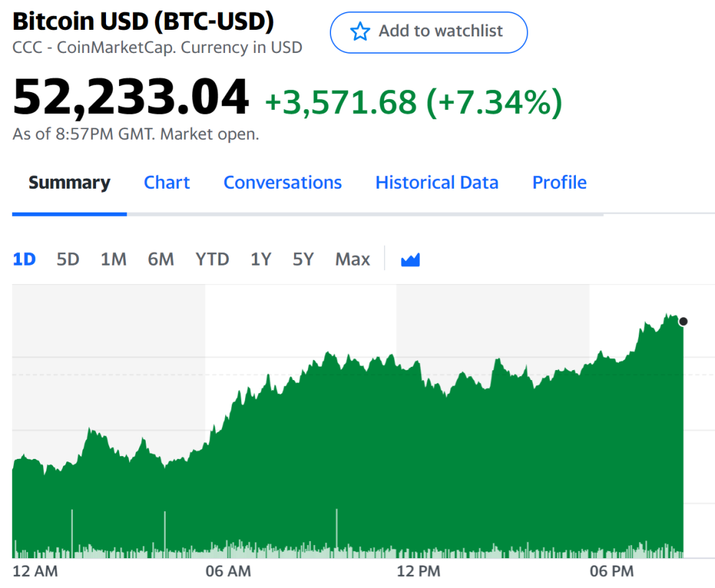The width and height of the screenshot is (715, 588).
Task: Choose the 1Y chart range
Action: 261,259
